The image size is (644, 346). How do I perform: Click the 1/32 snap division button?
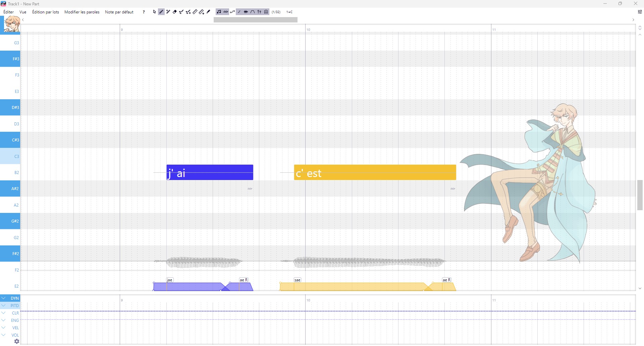click(x=276, y=12)
